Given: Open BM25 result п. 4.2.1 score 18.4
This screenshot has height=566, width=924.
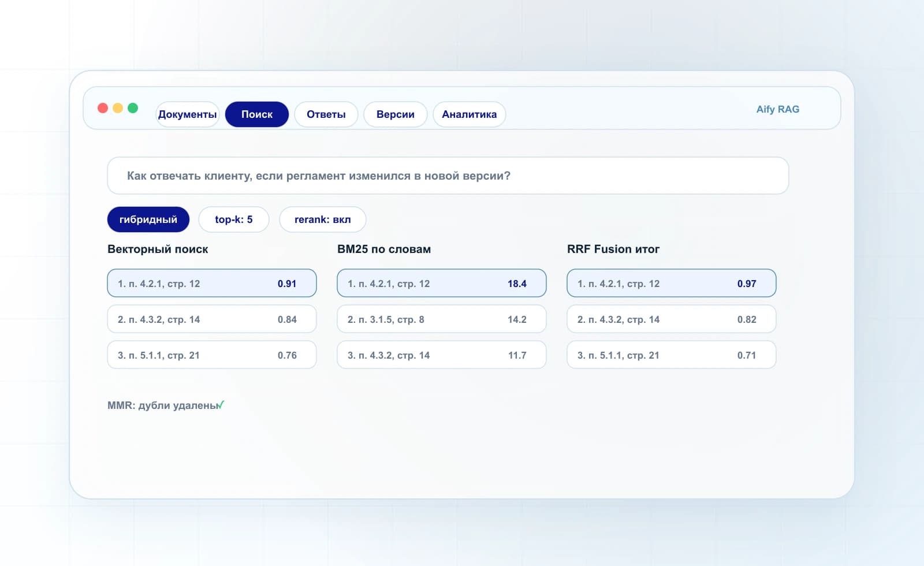Looking at the screenshot, I should 442,283.
